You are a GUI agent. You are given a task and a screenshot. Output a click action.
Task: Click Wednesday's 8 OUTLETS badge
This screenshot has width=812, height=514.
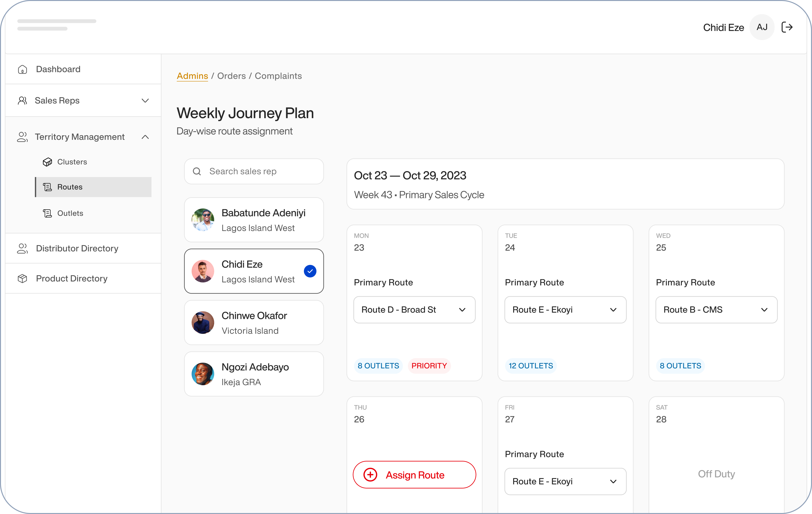click(x=681, y=366)
